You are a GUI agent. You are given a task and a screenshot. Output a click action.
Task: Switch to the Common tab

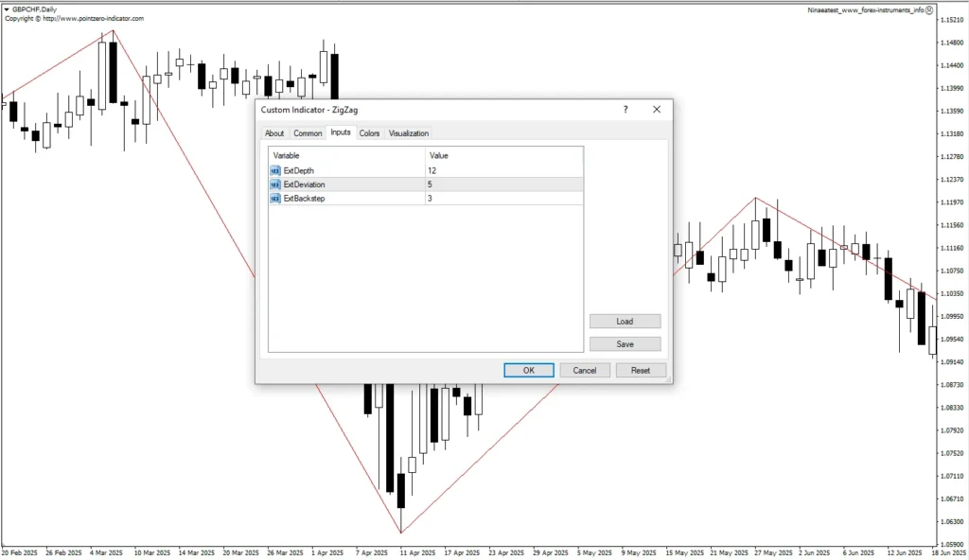pyautogui.click(x=308, y=132)
